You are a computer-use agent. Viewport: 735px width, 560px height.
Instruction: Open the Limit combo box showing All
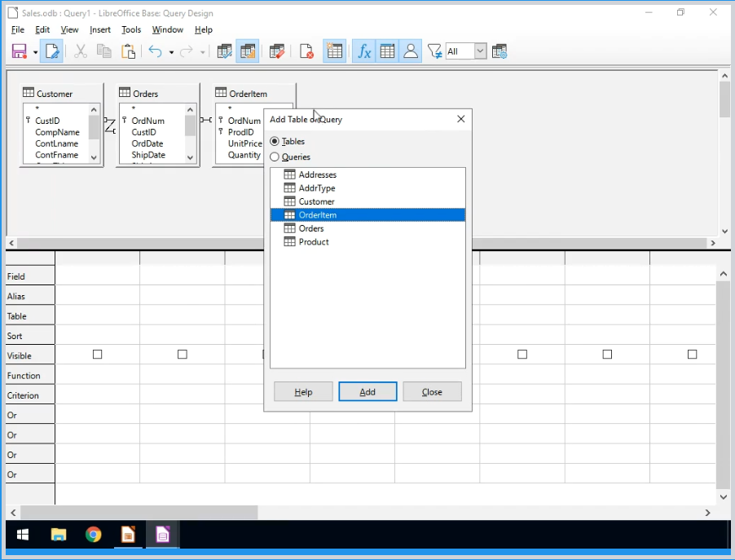466,51
